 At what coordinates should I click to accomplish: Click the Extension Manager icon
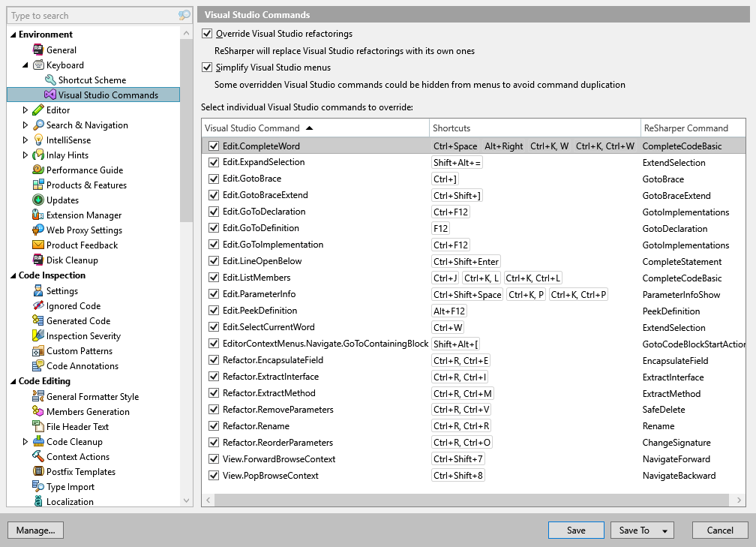pos(39,215)
